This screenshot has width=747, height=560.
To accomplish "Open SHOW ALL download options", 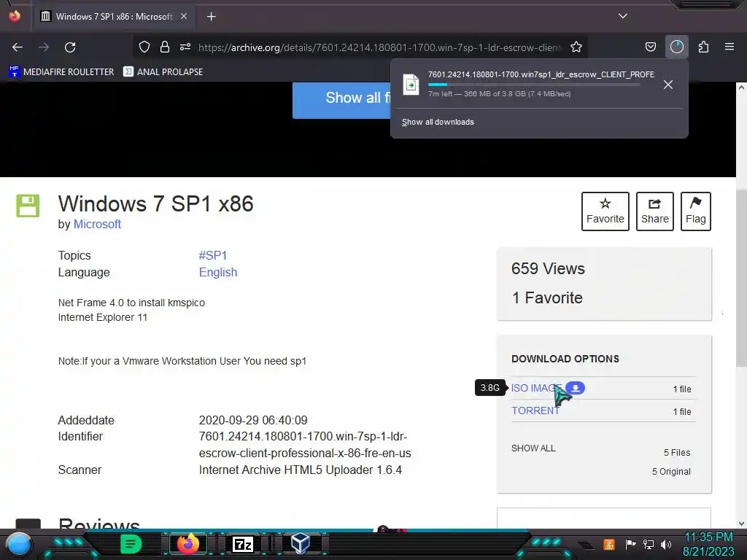I will pos(533,448).
